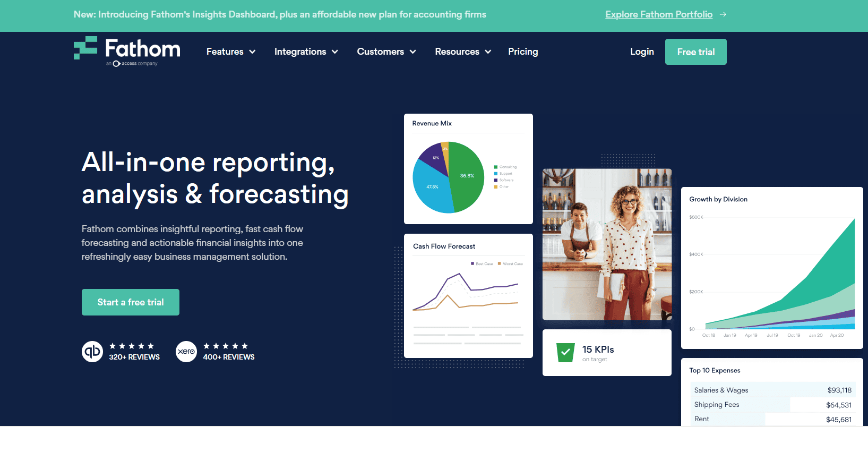Expand the Features dropdown chevron

click(252, 52)
